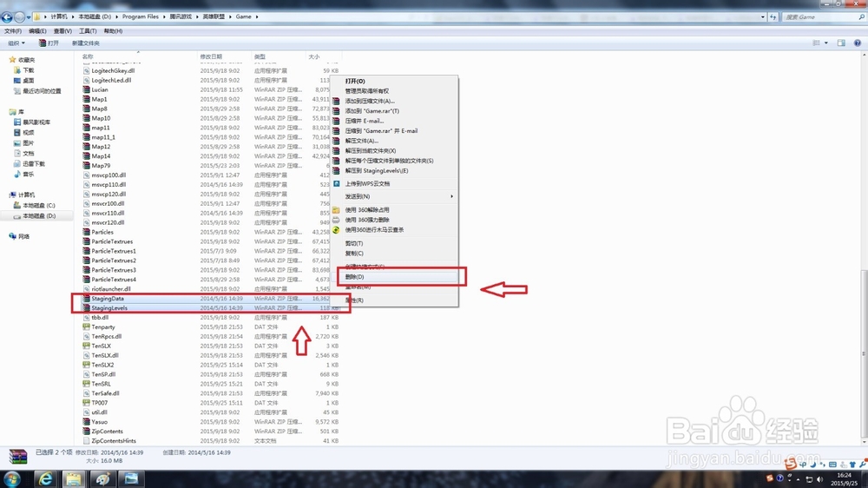Open Internet Explorer from taskbar
This screenshot has width=868, height=488.
point(45,478)
